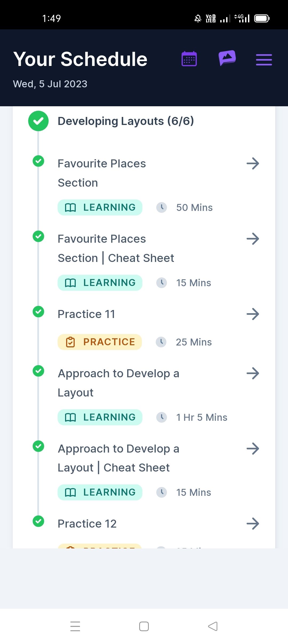Tap arrow next to Favourite Places Section
Image resolution: width=288 pixels, height=644 pixels.
253,163
